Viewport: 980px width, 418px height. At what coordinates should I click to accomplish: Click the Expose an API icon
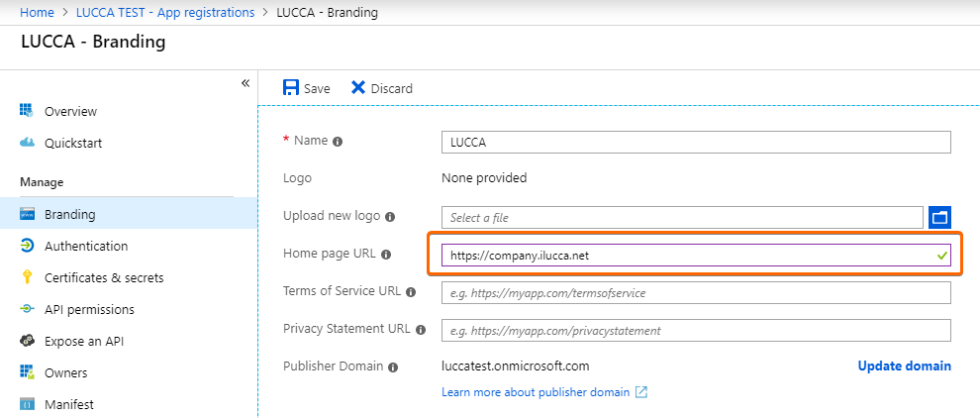point(27,341)
